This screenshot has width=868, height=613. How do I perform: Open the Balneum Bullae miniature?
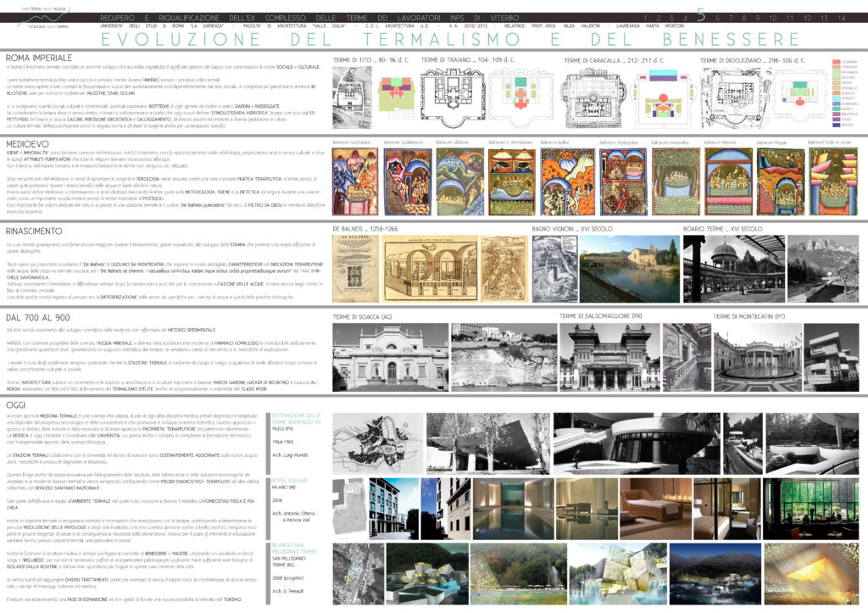click(x=567, y=181)
